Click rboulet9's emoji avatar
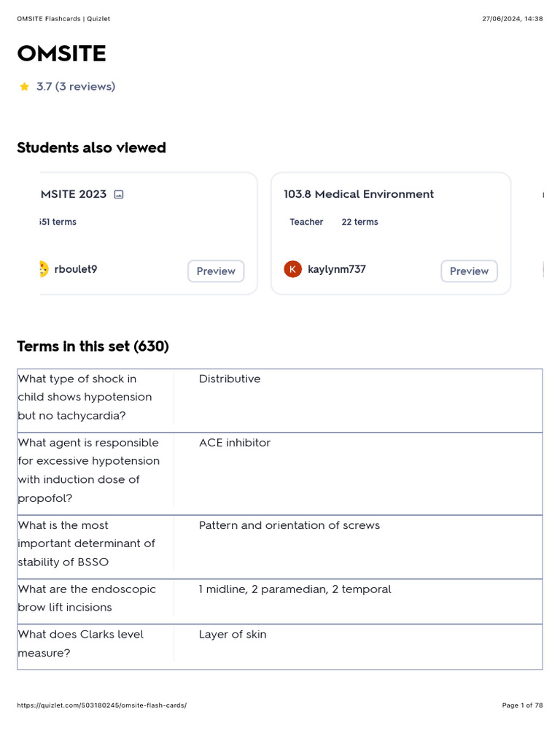Screen dimensions: 560x747 [x=44, y=269]
